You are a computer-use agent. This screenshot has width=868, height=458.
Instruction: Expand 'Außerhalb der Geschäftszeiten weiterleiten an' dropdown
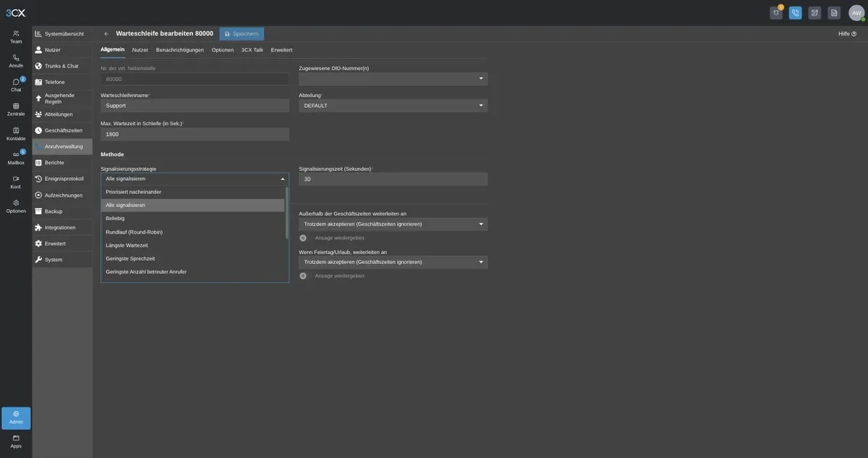(393, 224)
